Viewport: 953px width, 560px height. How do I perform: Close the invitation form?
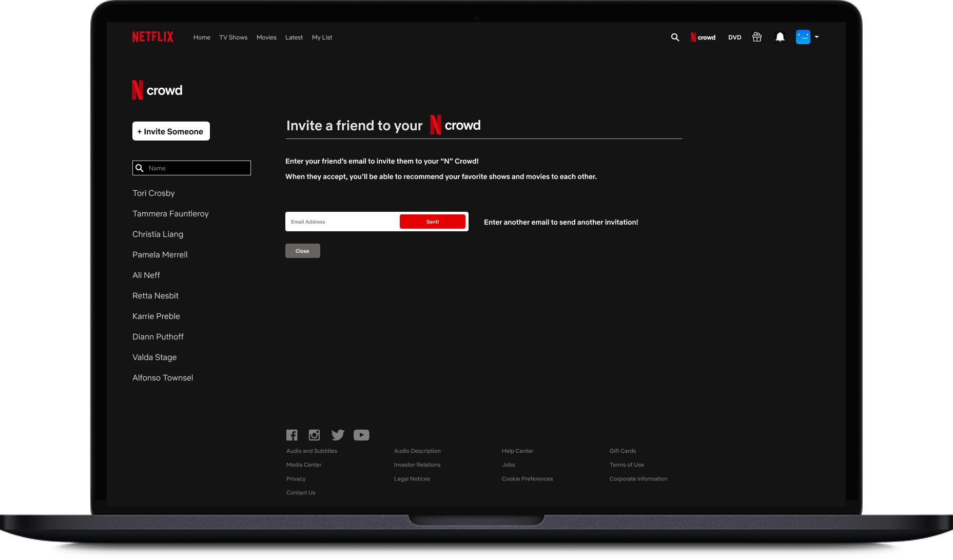pos(302,251)
